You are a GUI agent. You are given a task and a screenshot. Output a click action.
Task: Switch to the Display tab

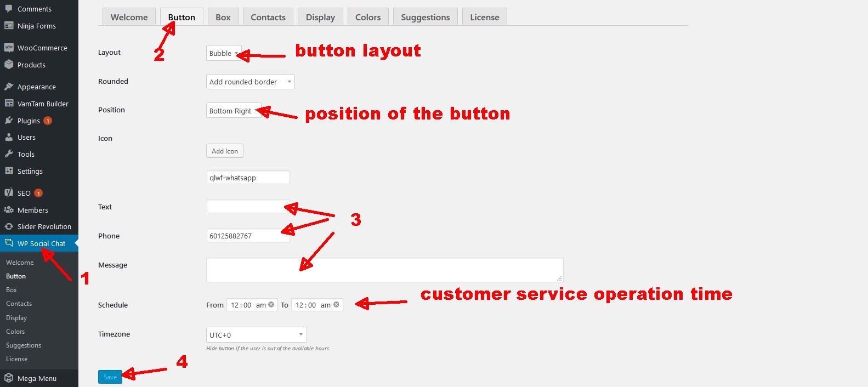(x=320, y=17)
